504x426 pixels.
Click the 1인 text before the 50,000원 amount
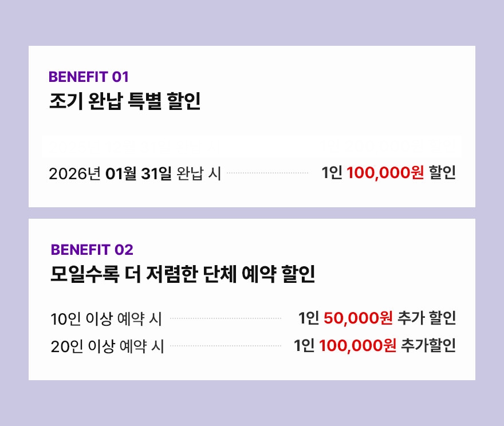pos(309,318)
